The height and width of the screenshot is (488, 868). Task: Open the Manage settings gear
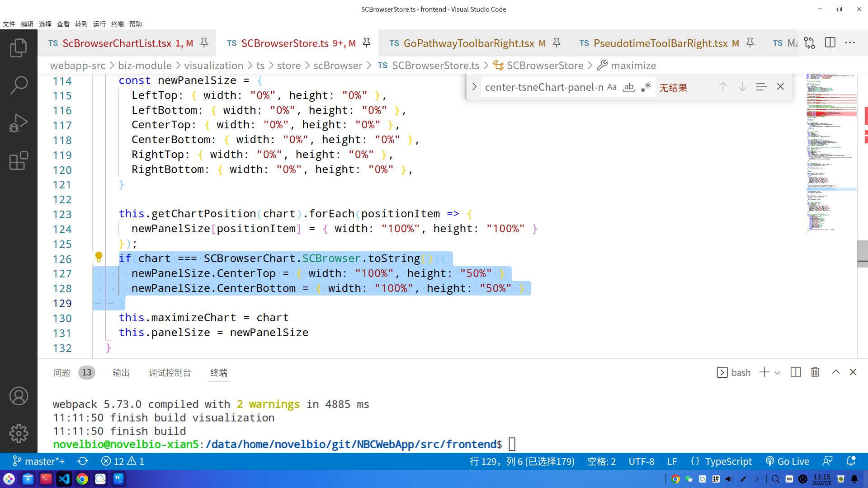click(x=19, y=433)
